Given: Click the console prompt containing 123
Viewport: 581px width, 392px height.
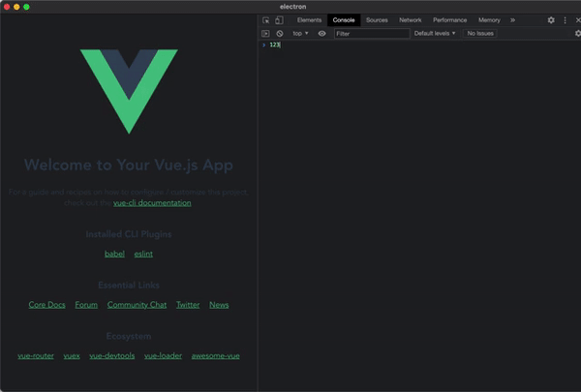Looking at the screenshot, I should click(x=419, y=45).
